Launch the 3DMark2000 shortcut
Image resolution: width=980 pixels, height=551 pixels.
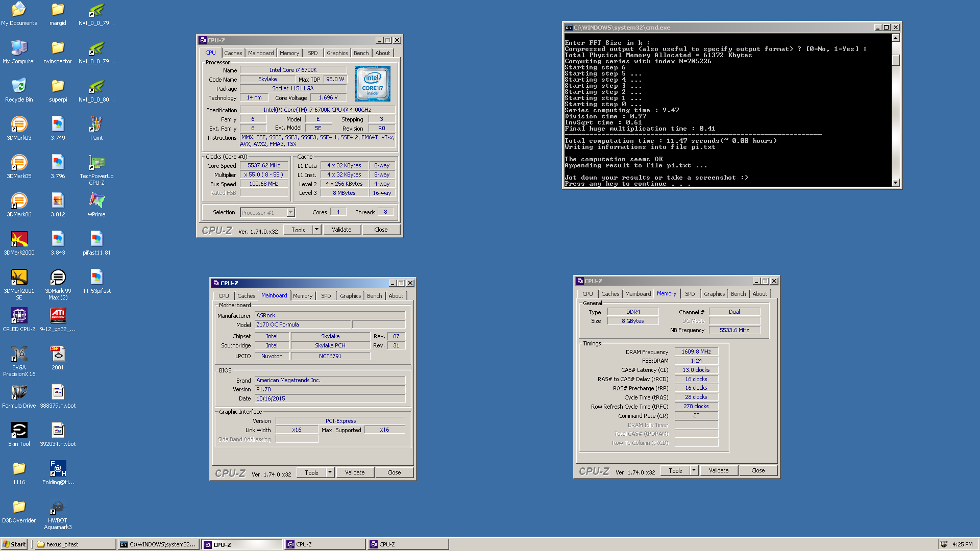19,243
